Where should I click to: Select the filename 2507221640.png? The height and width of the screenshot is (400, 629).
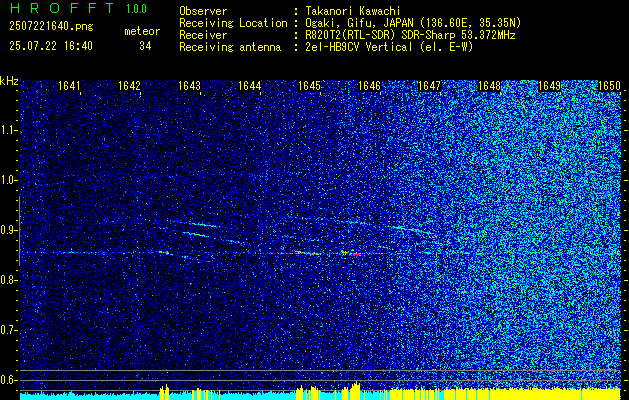coord(51,27)
